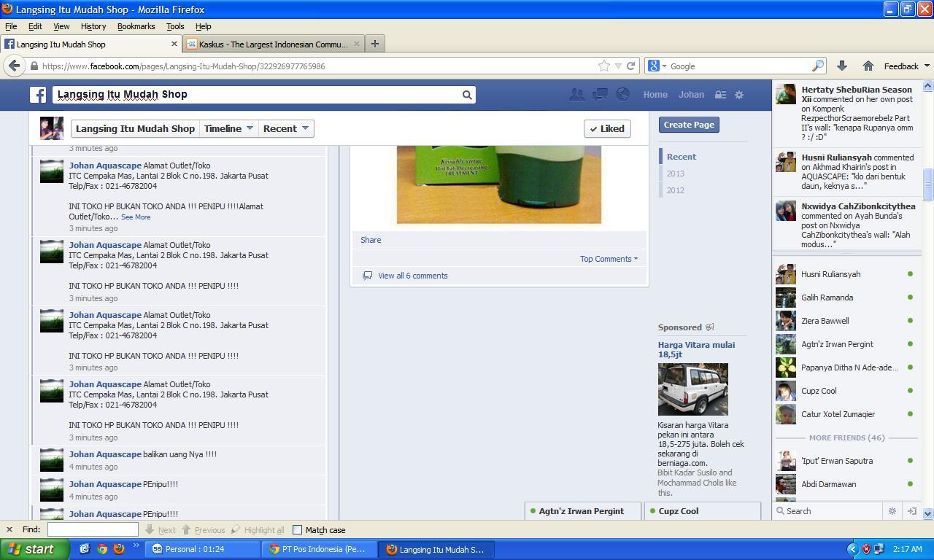Open the URL history dropdown arrow

pyautogui.click(x=618, y=66)
